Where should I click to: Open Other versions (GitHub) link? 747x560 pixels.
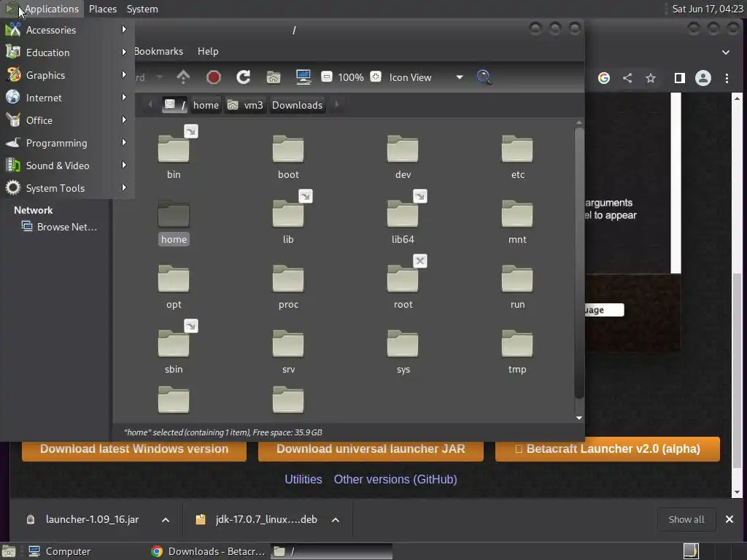395,480
